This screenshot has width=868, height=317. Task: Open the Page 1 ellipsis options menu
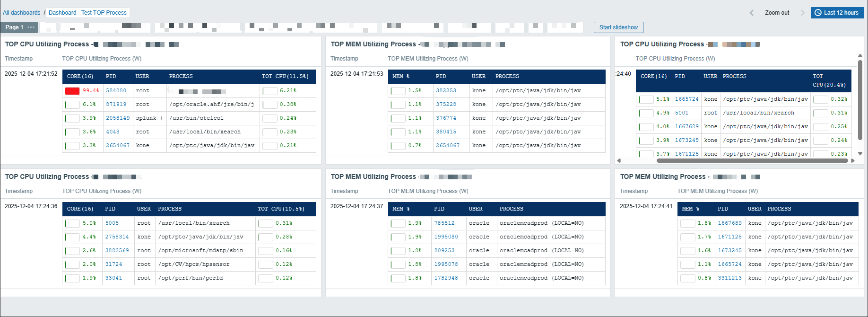pyautogui.click(x=31, y=27)
